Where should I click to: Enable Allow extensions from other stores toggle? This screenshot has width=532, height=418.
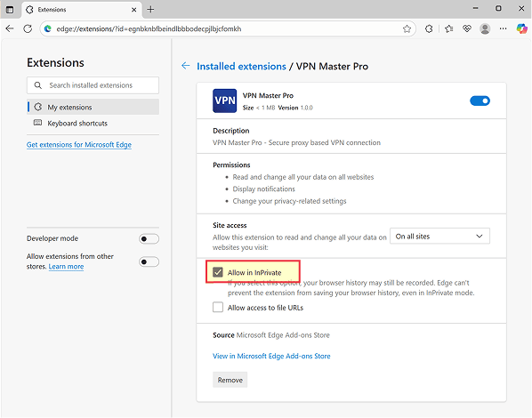tap(149, 261)
